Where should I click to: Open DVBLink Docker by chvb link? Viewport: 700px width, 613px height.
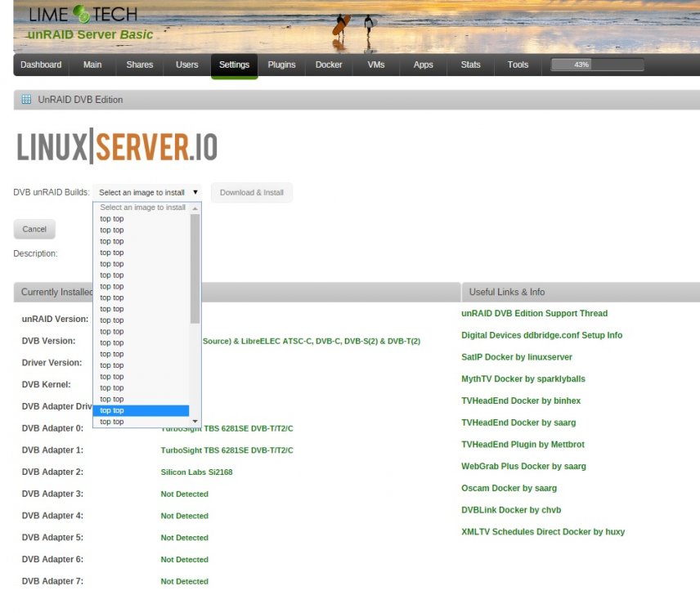click(x=511, y=510)
